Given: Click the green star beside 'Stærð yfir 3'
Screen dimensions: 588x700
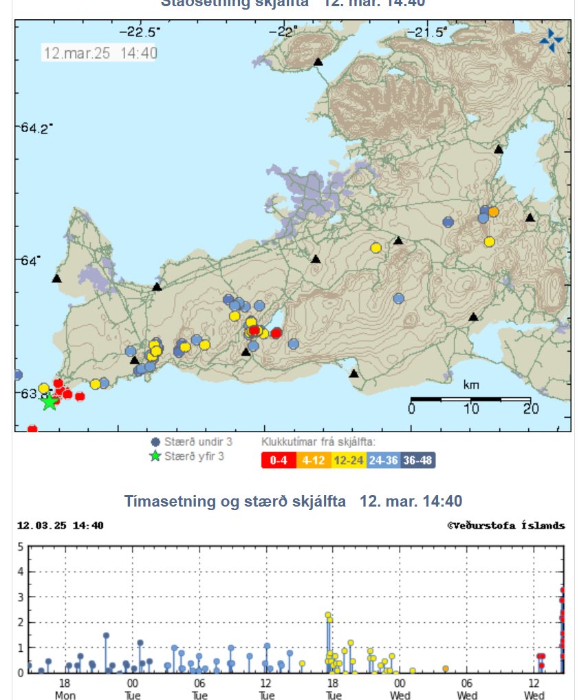Looking at the screenshot, I should click(155, 456).
